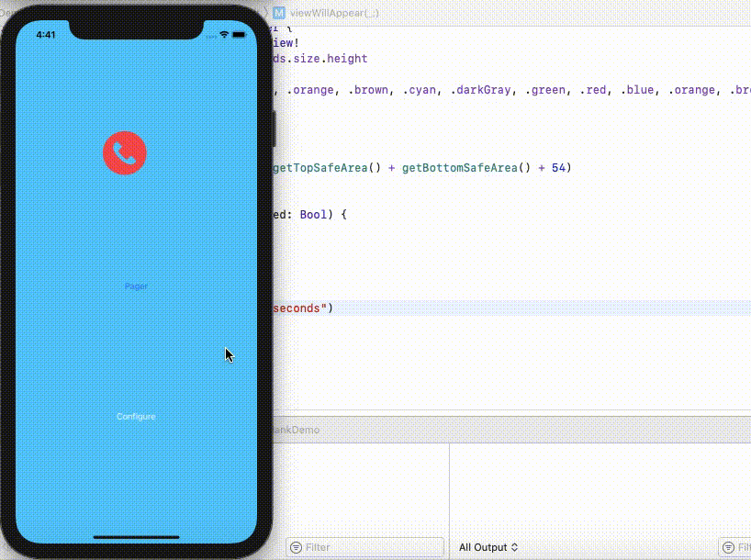Click the Bool type in the code

[313, 214]
